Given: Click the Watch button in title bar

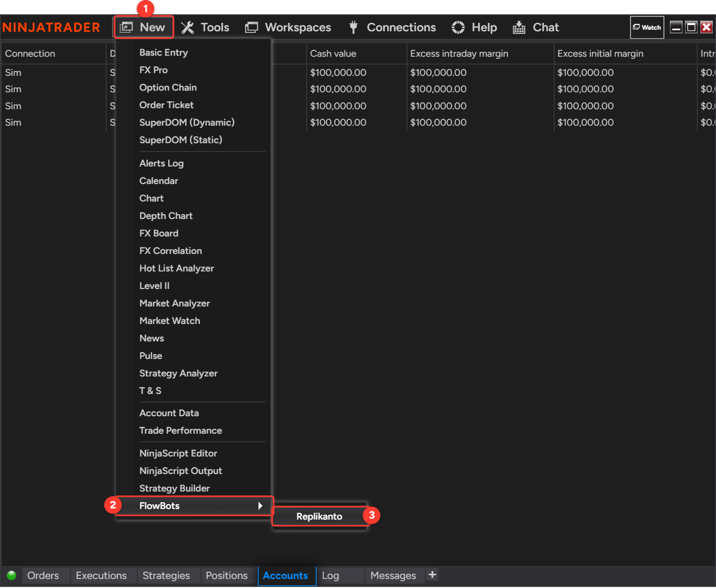Looking at the screenshot, I should 647,27.
